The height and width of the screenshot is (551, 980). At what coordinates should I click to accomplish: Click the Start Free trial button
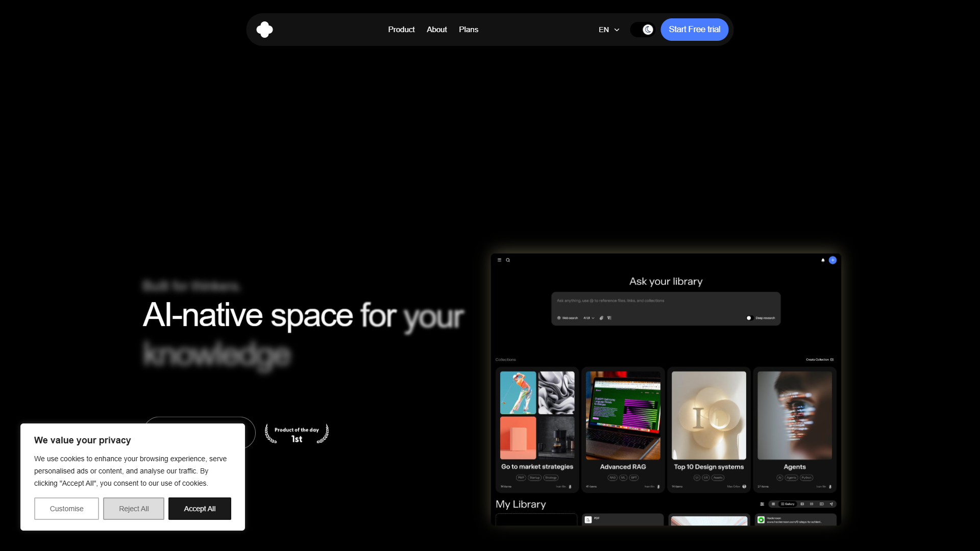(x=694, y=30)
